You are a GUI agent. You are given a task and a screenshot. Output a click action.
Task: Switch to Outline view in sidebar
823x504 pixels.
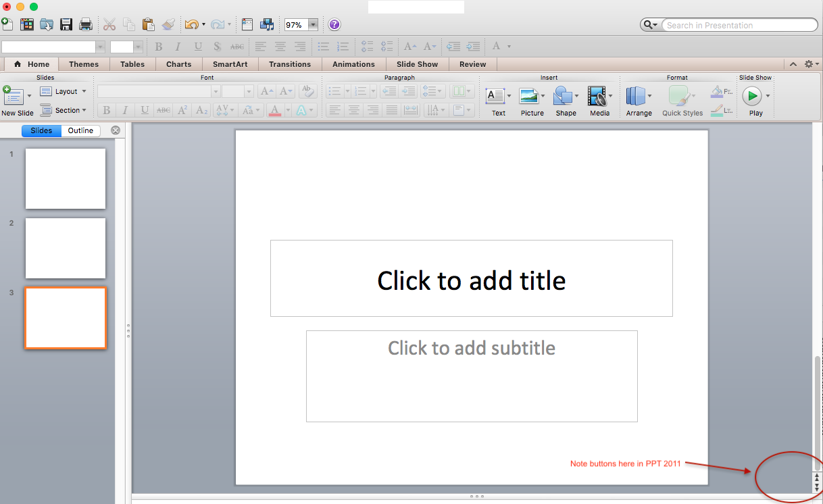click(x=80, y=130)
